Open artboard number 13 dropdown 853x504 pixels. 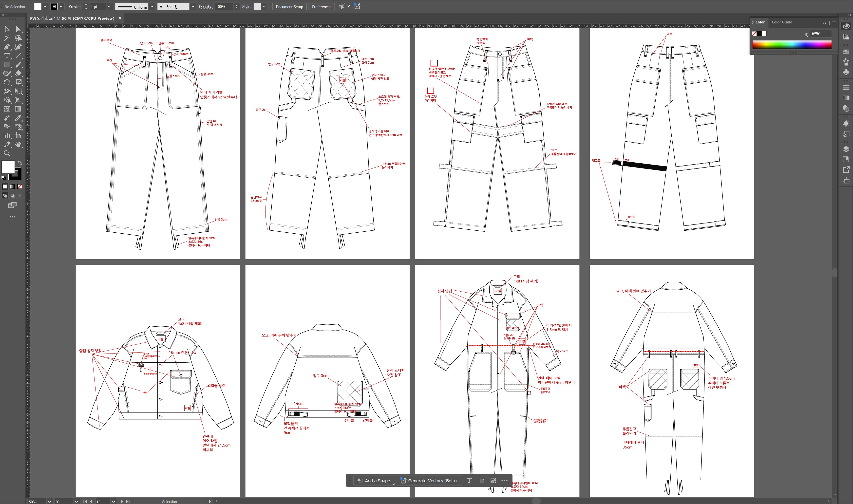tap(114, 501)
